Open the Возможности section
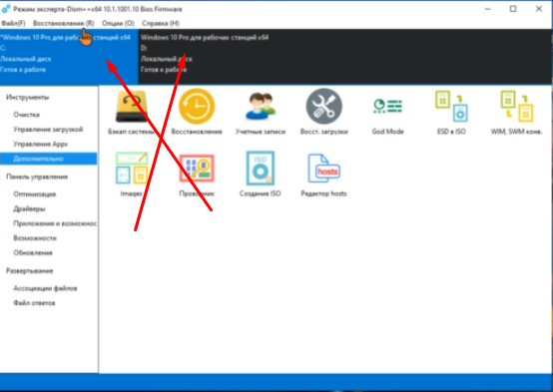Image resolution: width=553 pixels, height=392 pixels. [35, 238]
